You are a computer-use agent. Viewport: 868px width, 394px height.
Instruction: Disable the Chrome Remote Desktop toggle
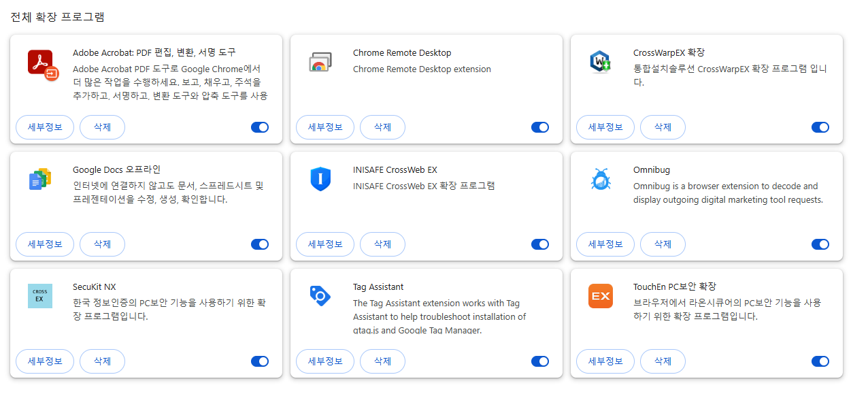(x=540, y=127)
